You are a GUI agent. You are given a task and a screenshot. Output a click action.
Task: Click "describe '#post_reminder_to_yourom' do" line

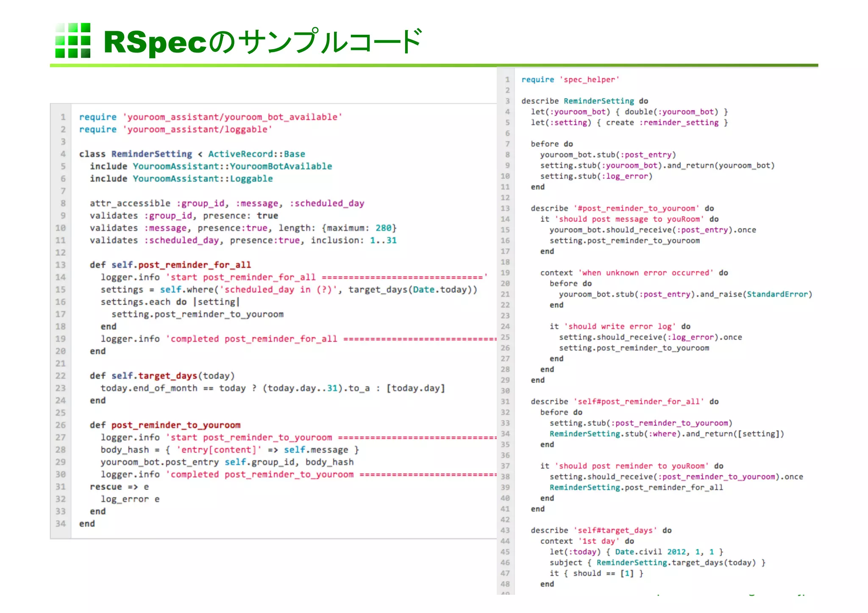coord(622,208)
